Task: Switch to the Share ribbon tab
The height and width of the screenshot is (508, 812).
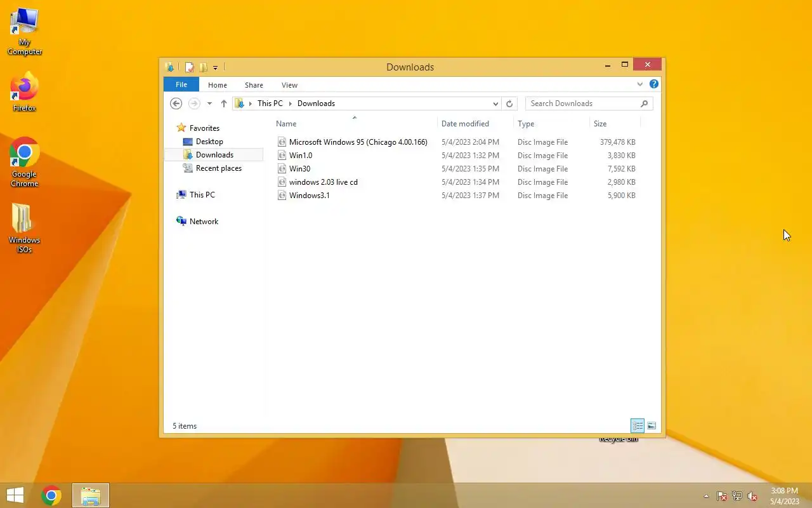Action: coord(254,84)
